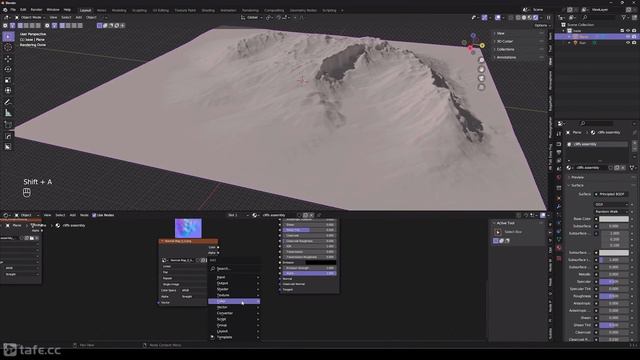Switch perspective/orthographic grid gizmo
This screenshot has width=640, height=360.
point(482,87)
